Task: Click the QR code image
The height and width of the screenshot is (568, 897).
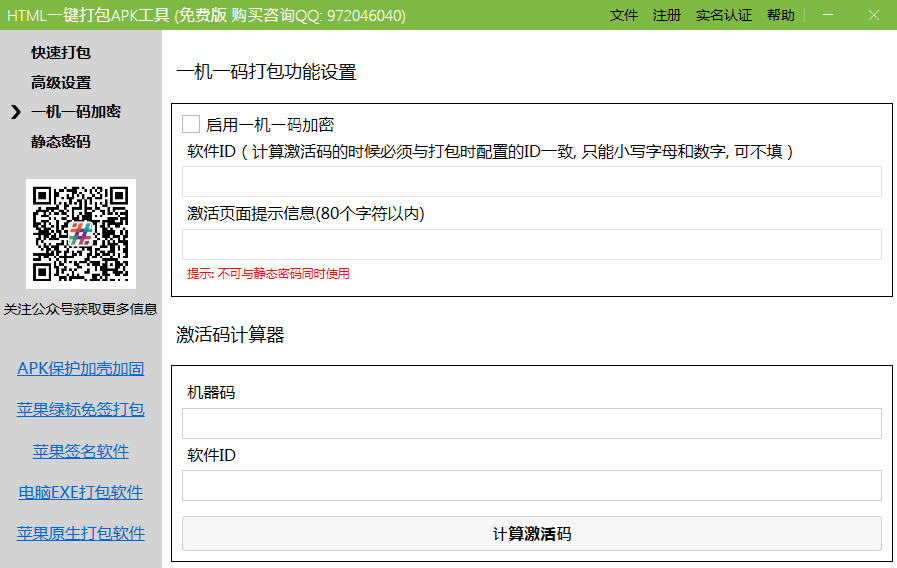Action: [81, 234]
